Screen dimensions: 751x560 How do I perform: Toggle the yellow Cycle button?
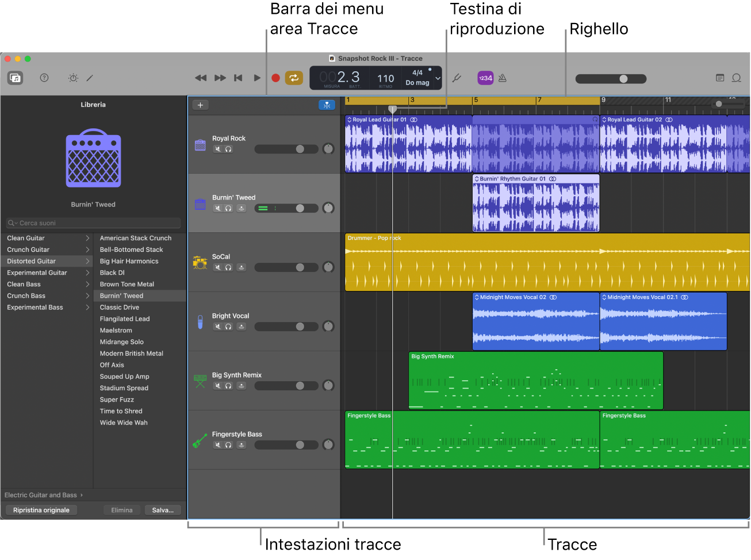pos(294,78)
